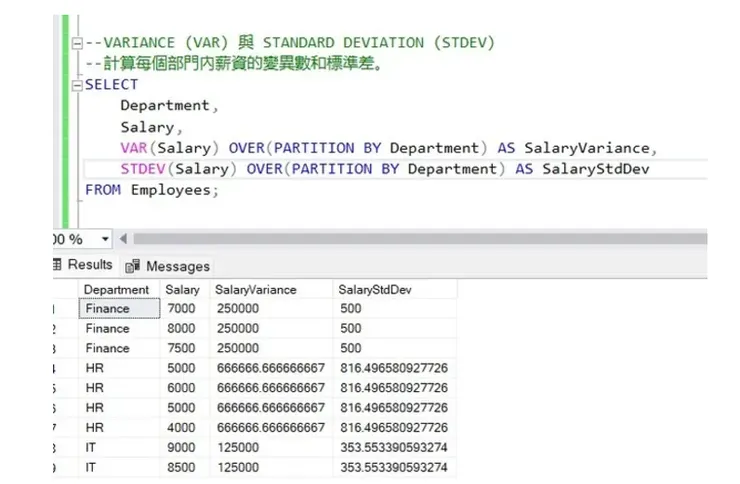Click the Messages tab icon

132,266
